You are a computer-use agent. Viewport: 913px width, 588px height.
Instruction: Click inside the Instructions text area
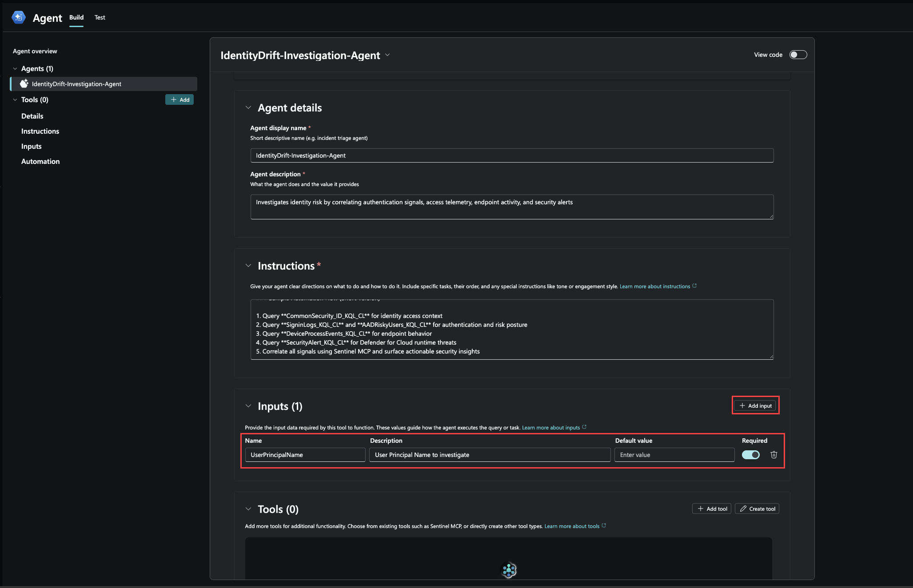point(512,330)
